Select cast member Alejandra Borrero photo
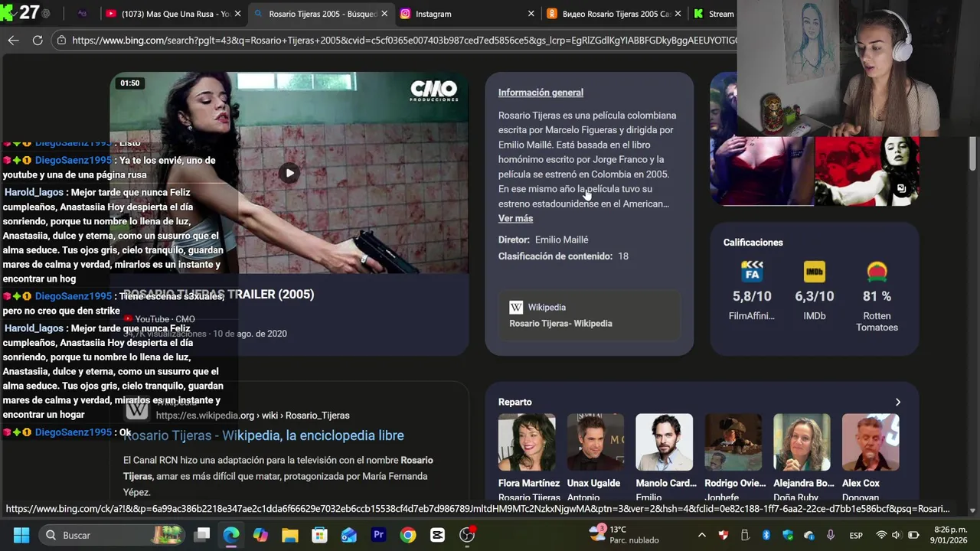Screen dimensions: 980x551 (802, 442)
